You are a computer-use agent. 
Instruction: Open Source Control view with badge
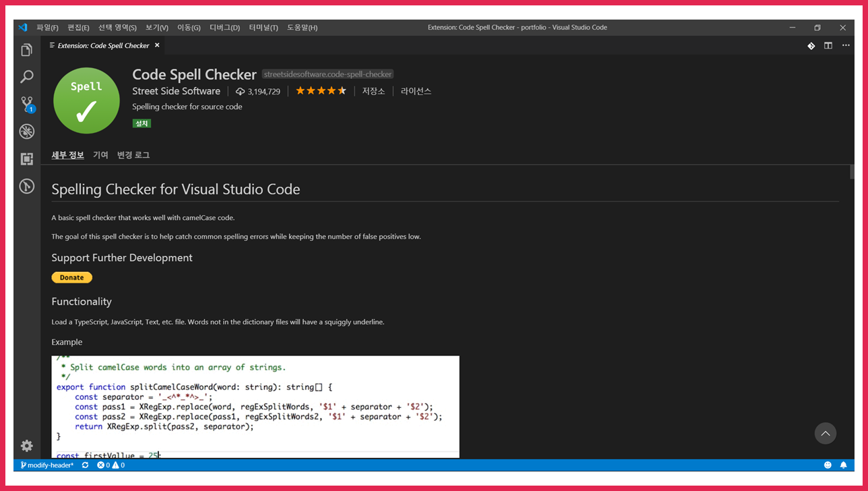tap(27, 104)
